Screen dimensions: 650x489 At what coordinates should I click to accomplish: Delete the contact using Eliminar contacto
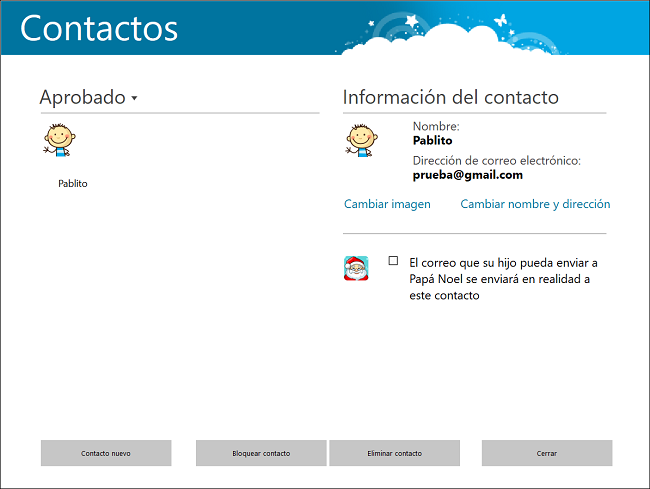pos(394,453)
